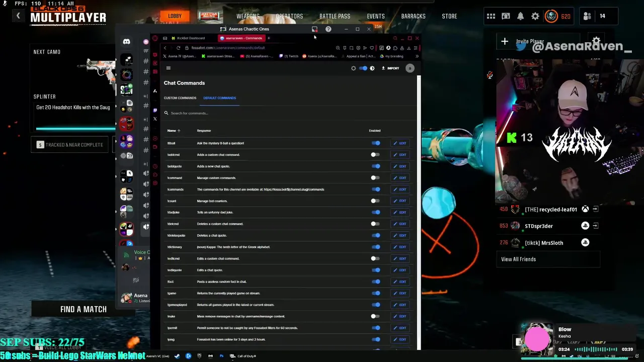The image size is (644, 362).
Task: Click the browser sidebar X icon
Action: [155, 119]
